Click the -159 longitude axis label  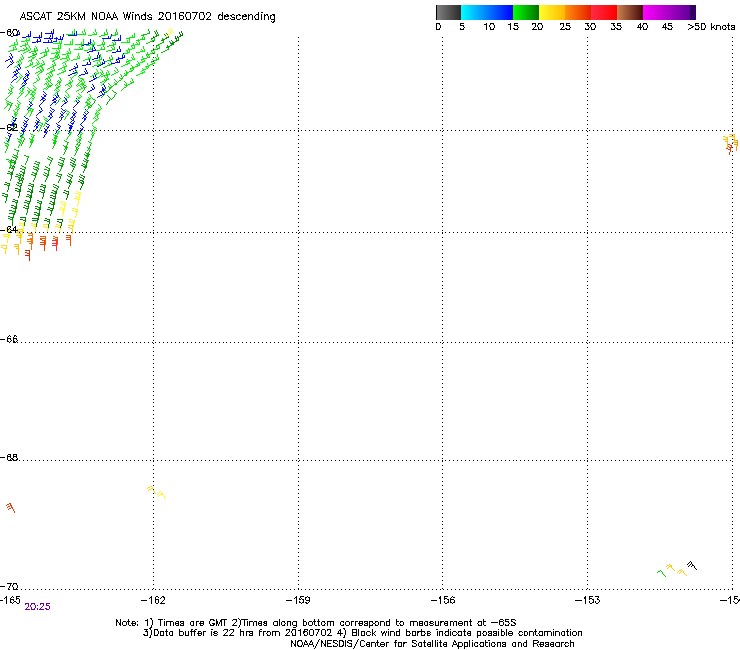298,600
